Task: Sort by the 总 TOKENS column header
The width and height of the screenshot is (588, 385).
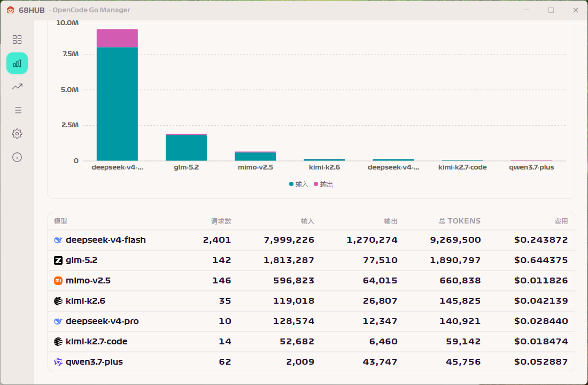Action: pyautogui.click(x=460, y=221)
